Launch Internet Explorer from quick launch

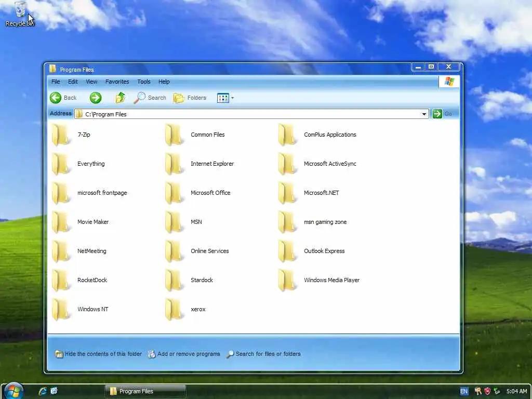[43, 391]
